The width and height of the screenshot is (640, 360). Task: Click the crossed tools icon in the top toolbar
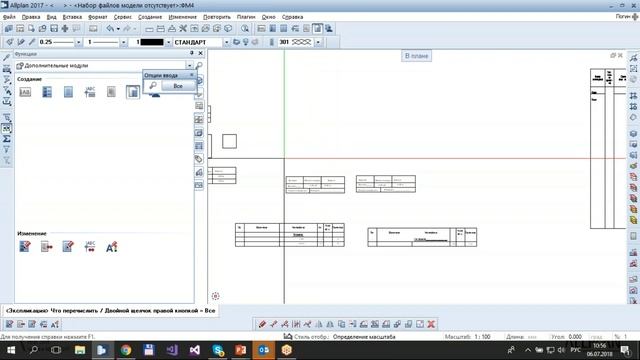tap(183, 29)
